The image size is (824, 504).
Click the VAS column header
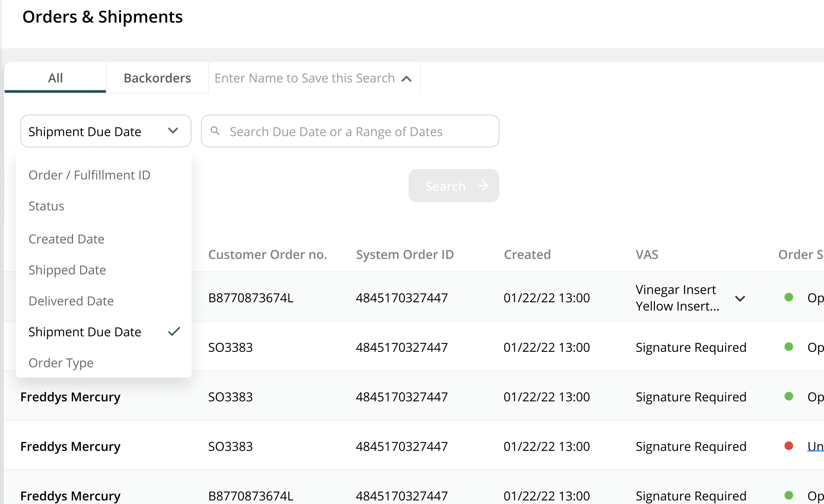point(647,254)
